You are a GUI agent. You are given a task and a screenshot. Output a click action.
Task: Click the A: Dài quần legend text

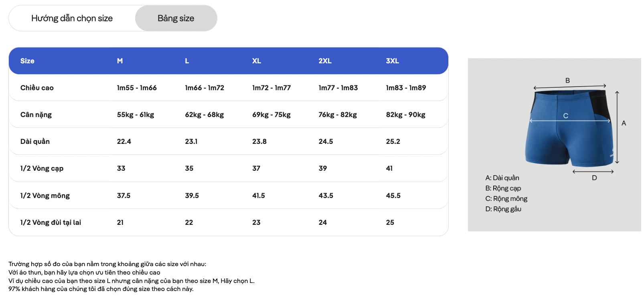tap(502, 178)
